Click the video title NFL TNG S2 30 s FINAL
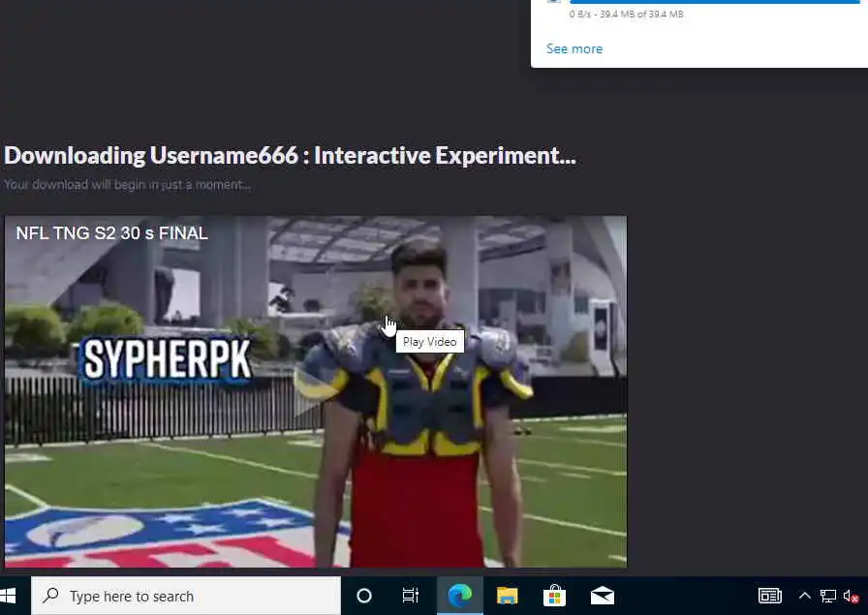This screenshot has height=615, width=868. [x=111, y=233]
